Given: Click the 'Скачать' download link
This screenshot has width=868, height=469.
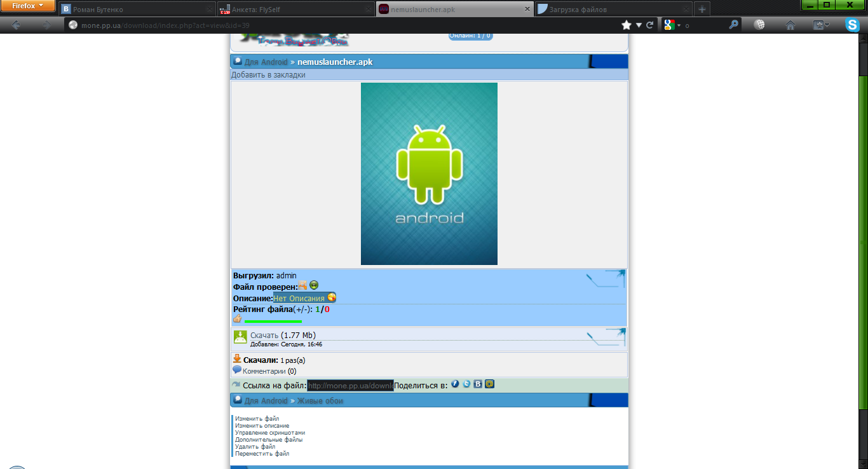Looking at the screenshot, I should (264, 335).
